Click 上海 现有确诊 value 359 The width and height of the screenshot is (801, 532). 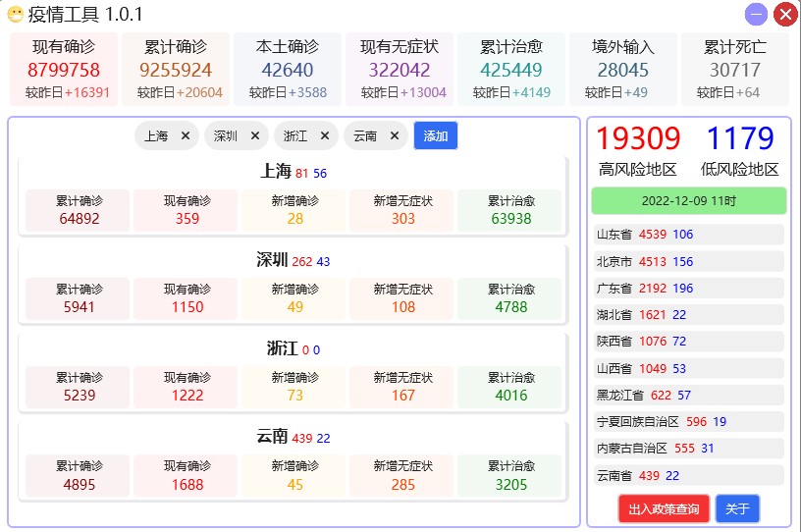tap(187, 219)
